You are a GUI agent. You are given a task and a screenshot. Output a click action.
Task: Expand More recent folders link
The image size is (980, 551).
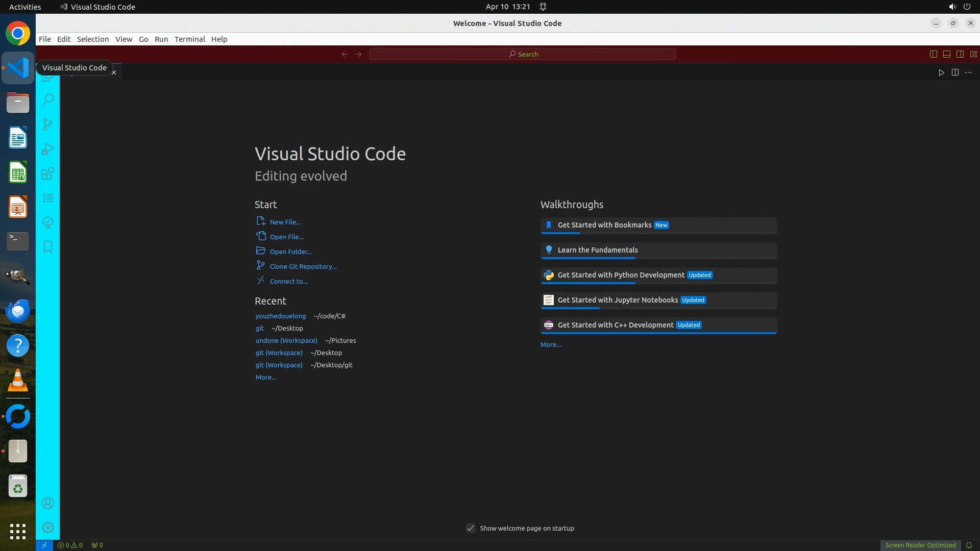(x=266, y=377)
